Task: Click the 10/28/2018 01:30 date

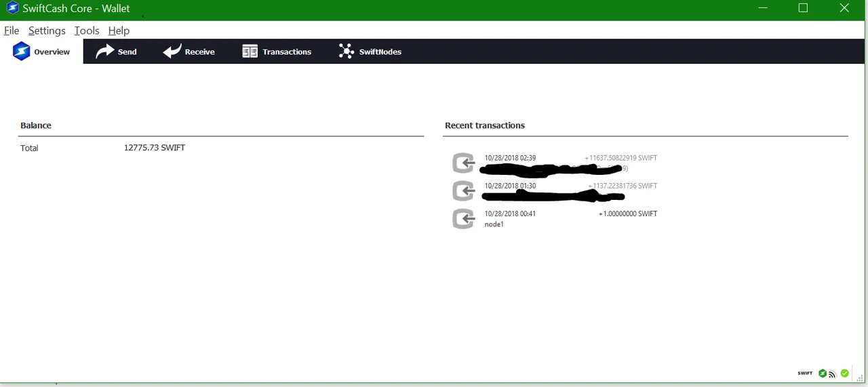Action: (510, 186)
